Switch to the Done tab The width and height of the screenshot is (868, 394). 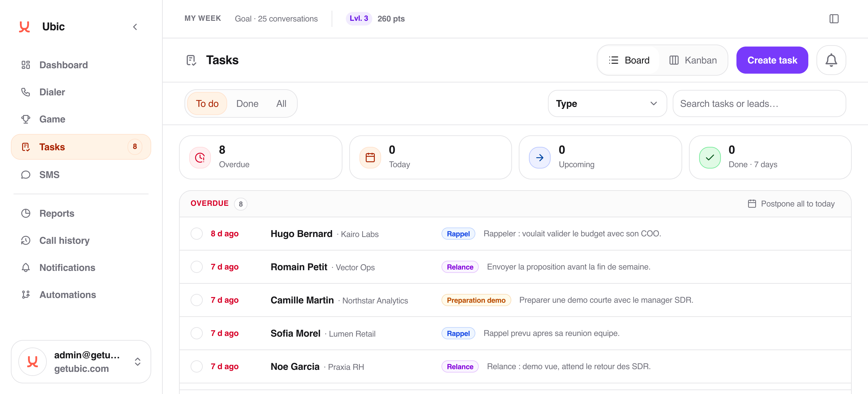pyautogui.click(x=247, y=104)
